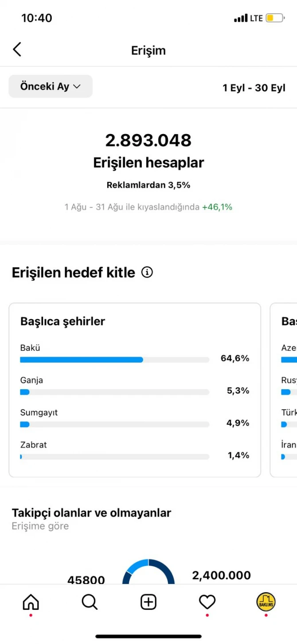Open the Search magnifier icon
Viewport: 297px width, 644px height.
click(90, 602)
